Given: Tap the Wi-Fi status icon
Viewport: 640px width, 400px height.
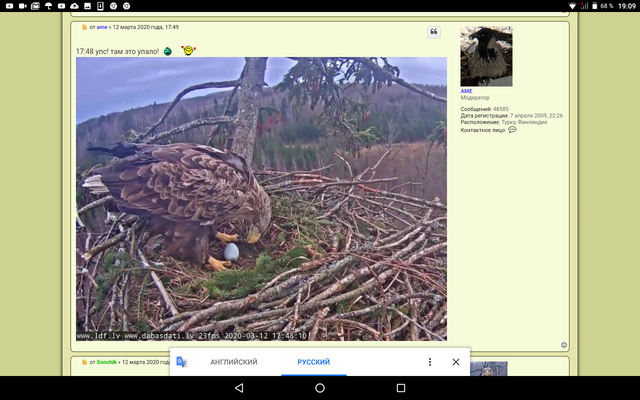Looking at the screenshot, I should click(x=572, y=6).
